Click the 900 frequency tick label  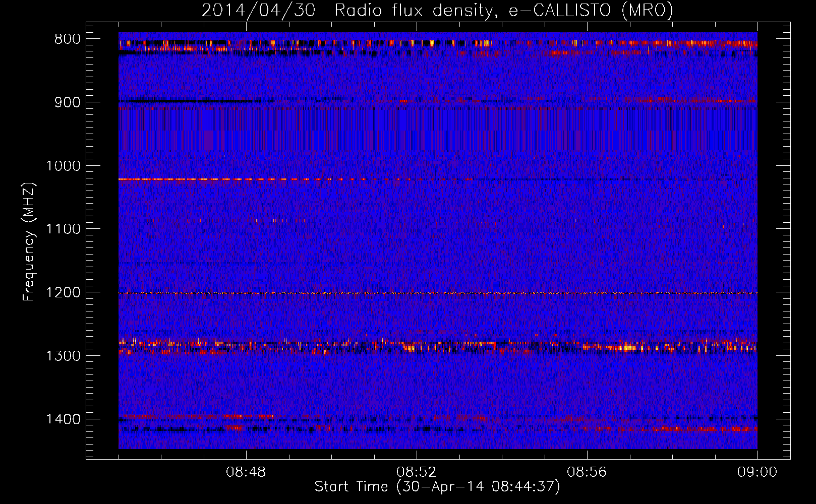pyautogui.click(x=67, y=102)
